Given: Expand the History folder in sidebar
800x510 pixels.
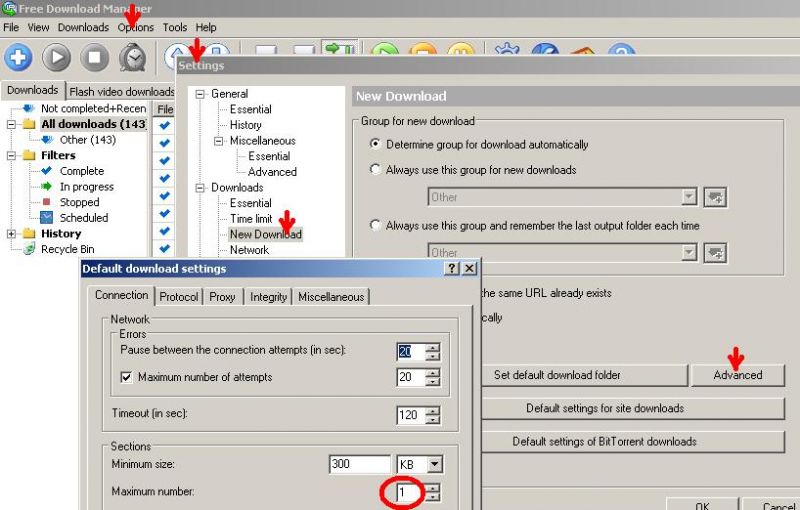Looking at the screenshot, I should 13,233.
